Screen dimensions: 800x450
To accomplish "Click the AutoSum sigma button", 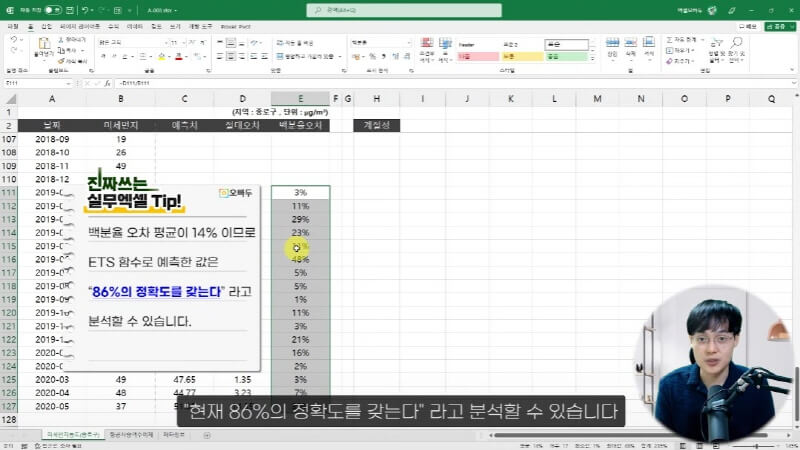I will (x=682, y=39).
